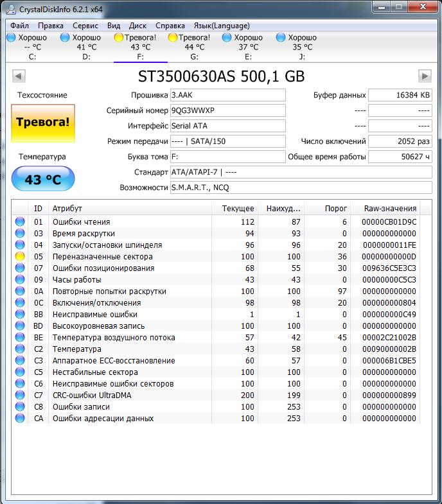The width and height of the screenshot is (442, 504).
Task: Open the Диск menu
Action: click(137, 26)
